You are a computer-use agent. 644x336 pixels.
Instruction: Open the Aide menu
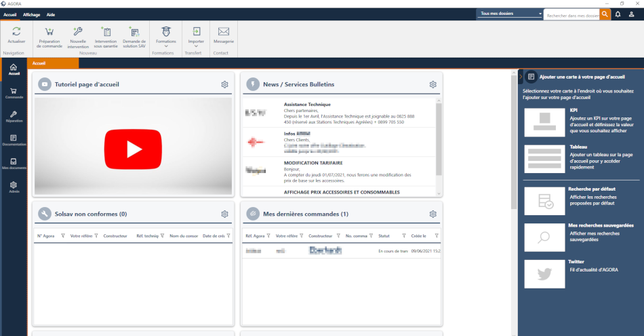[x=51, y=14]
